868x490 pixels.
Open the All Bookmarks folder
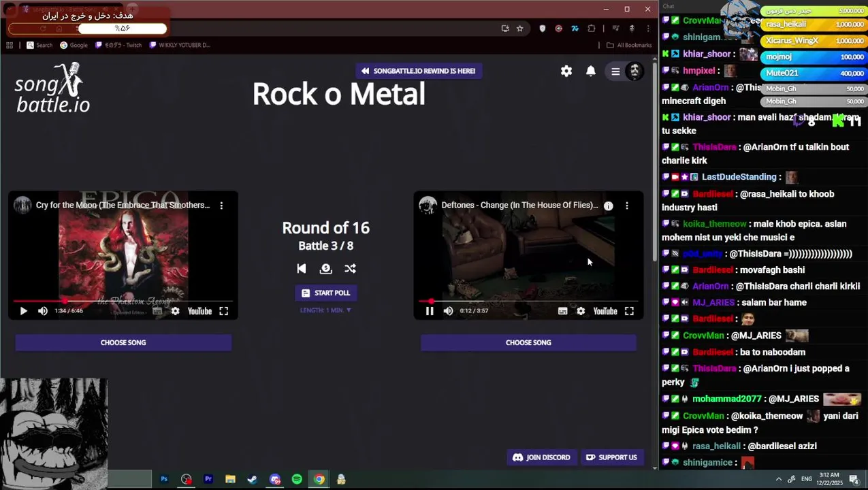[629, 45]
